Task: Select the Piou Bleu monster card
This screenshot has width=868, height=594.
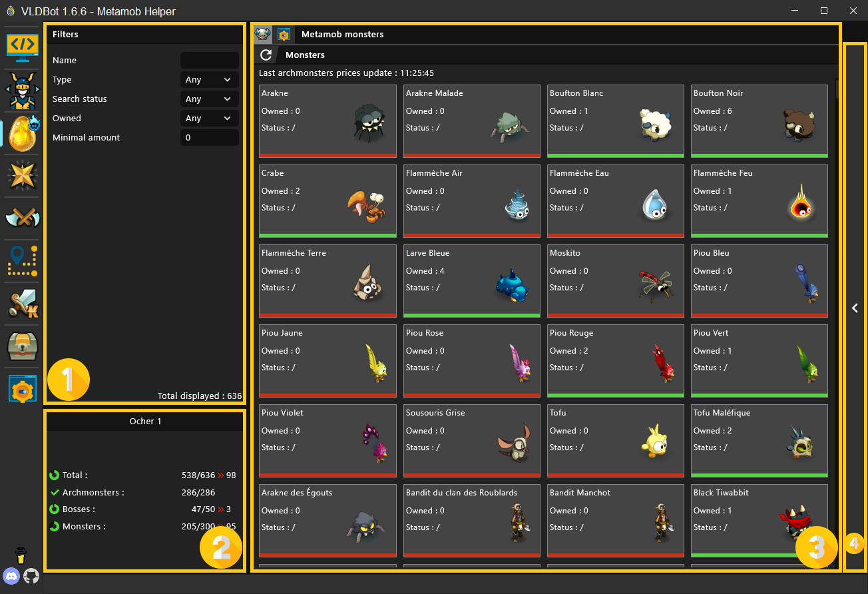Action: (x=759, y=280)
